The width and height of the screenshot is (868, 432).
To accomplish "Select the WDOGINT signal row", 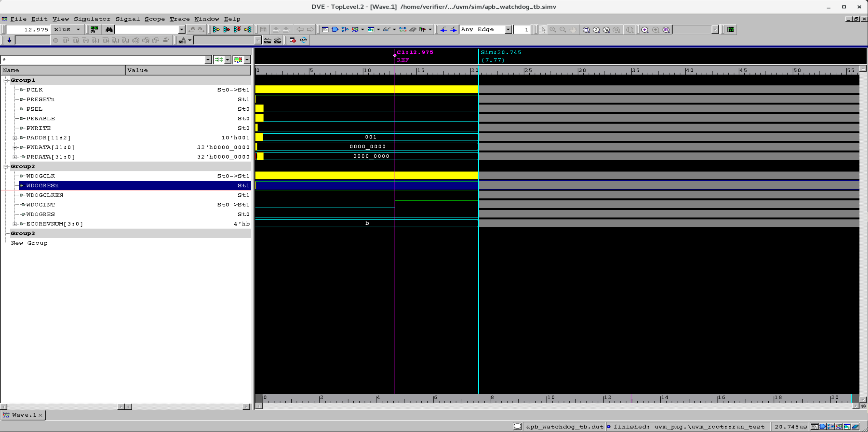I will (x=126, y=205).
